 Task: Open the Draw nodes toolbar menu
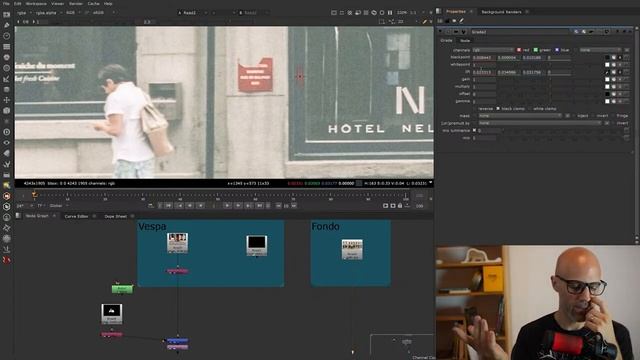point(7,25)
